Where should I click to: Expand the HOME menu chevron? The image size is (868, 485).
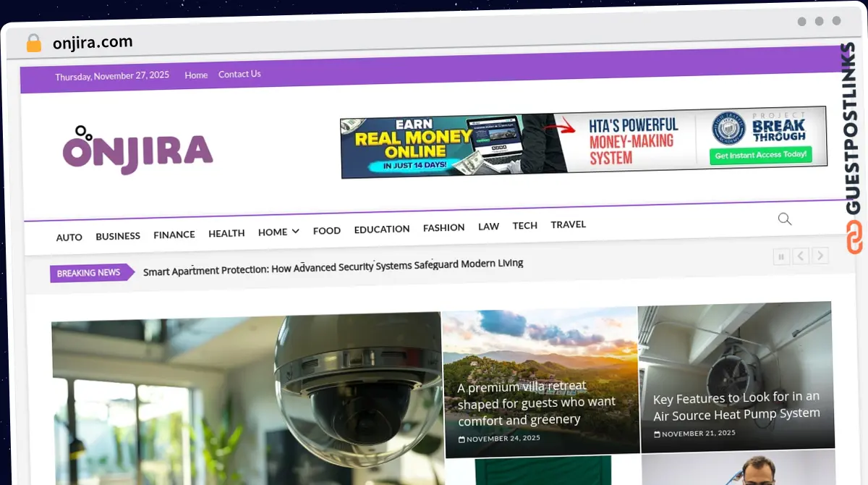pos(295,232)
